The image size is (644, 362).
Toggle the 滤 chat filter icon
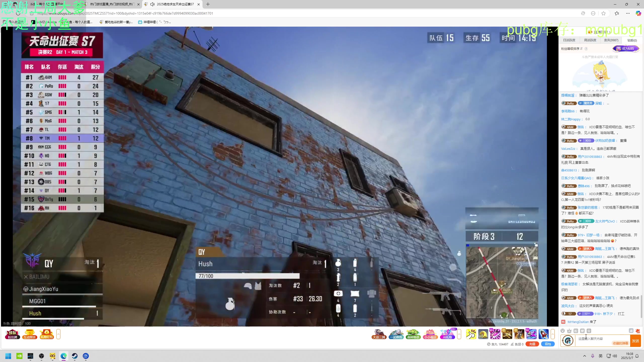(x=631, y=331)
